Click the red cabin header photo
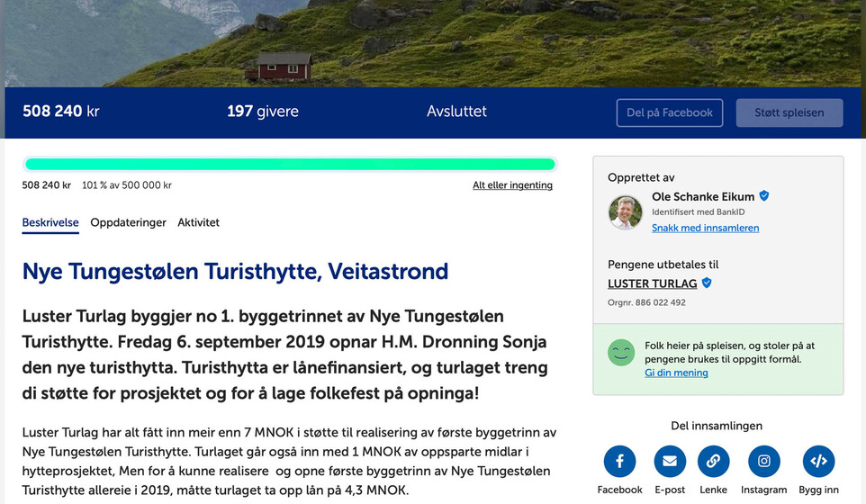This screenshot has height=504, width=866. [x=433, y=43]
